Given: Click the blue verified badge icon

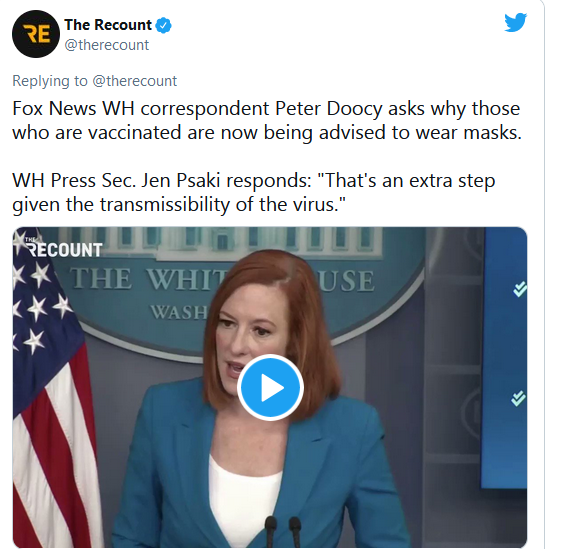Looking at the screenshot, I should click(x=164, y=26).
